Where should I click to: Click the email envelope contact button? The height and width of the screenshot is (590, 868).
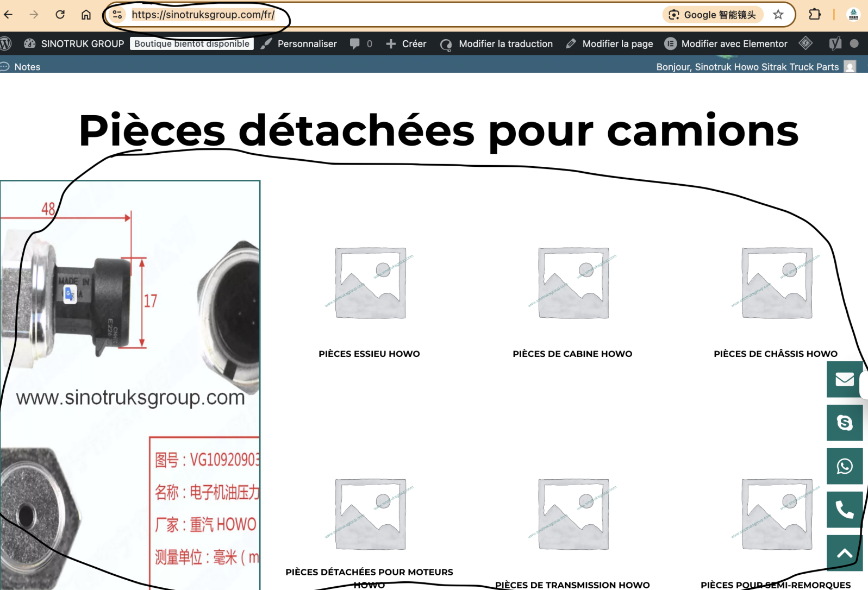(845, 379)
